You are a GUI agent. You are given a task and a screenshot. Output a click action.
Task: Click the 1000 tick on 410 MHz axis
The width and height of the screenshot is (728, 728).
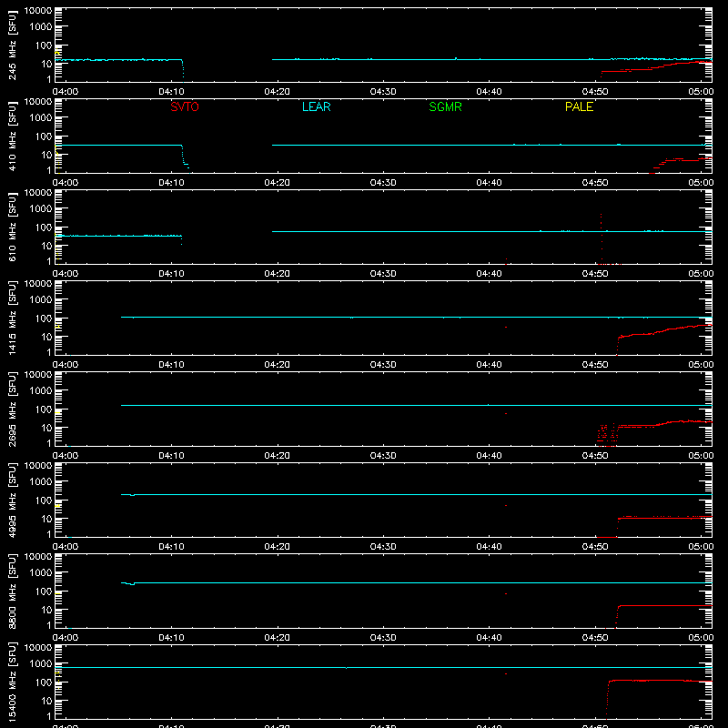pos(41,118)
